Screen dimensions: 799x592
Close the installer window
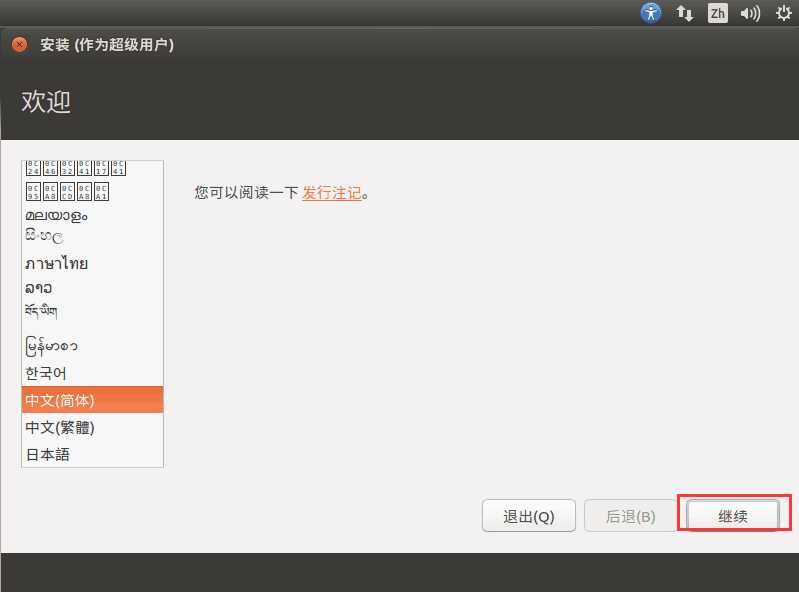(19, 45)
